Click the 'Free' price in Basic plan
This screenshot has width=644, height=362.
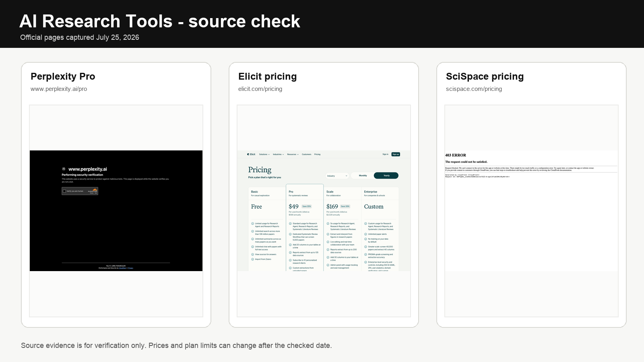(256, 206)
